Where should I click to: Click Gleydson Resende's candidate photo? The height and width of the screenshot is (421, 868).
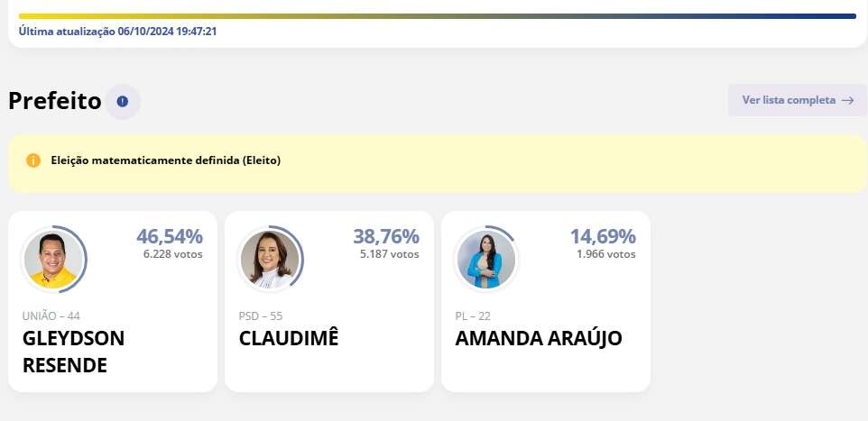point(54,260)
